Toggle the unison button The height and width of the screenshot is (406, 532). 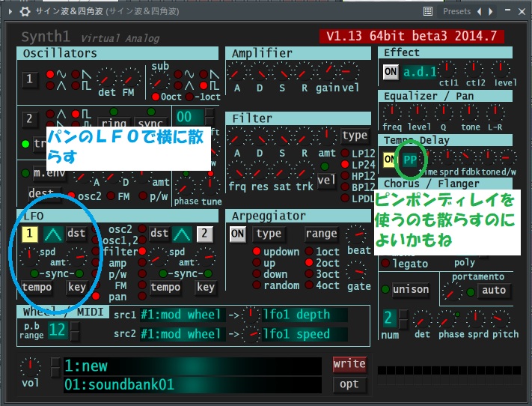[411, 290]
